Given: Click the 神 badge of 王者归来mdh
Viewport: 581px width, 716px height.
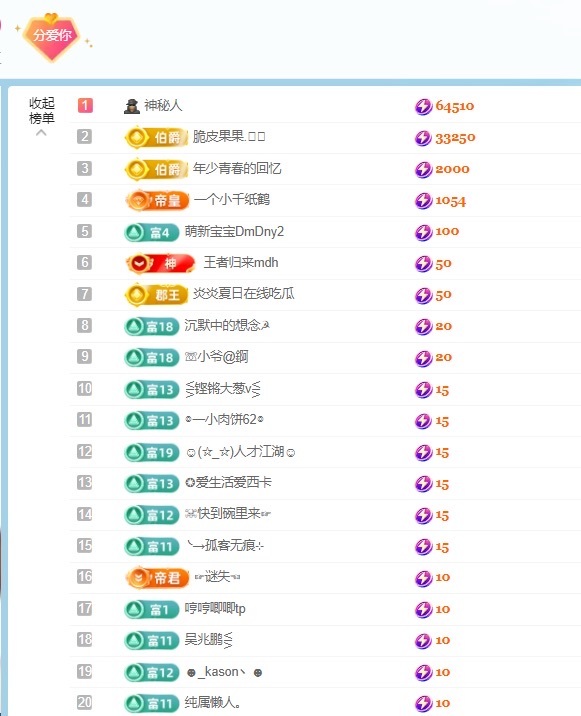Looking at the screenshot, I should pos(160,263).
